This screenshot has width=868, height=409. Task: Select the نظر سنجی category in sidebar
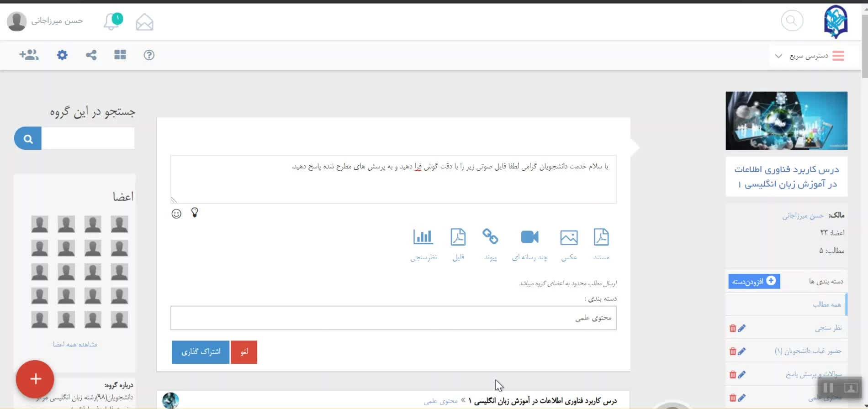pyautogui.click(x=828, y=328)
